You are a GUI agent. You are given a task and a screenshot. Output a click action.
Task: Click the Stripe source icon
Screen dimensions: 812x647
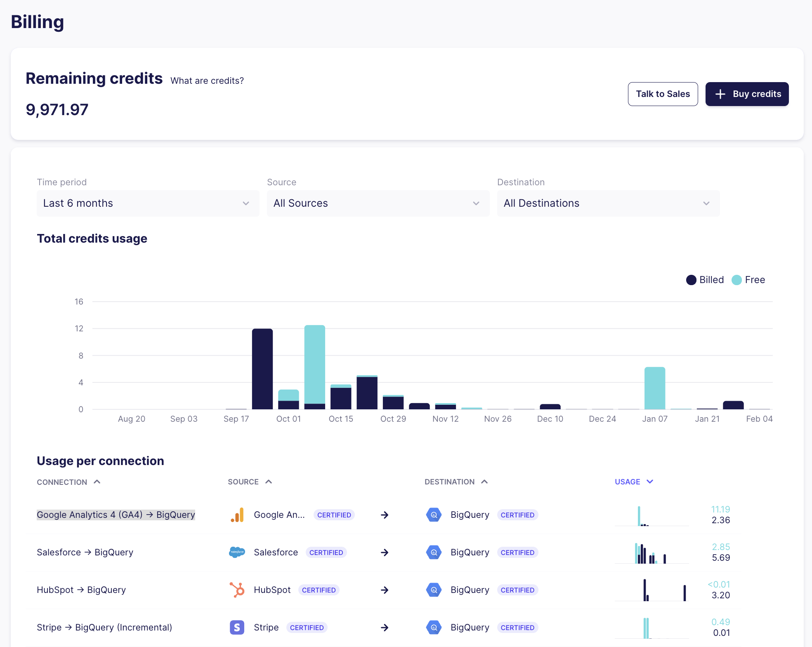point(237,627)
